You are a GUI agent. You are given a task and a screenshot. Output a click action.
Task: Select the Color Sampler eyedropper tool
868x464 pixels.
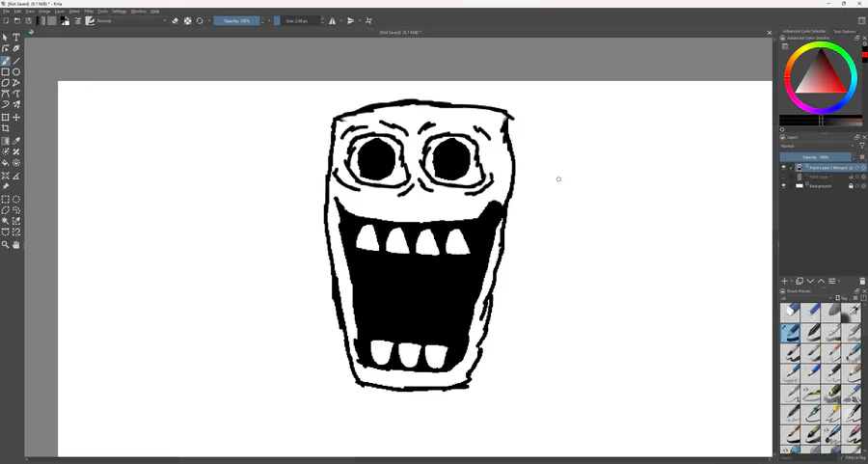pos(16,141)
